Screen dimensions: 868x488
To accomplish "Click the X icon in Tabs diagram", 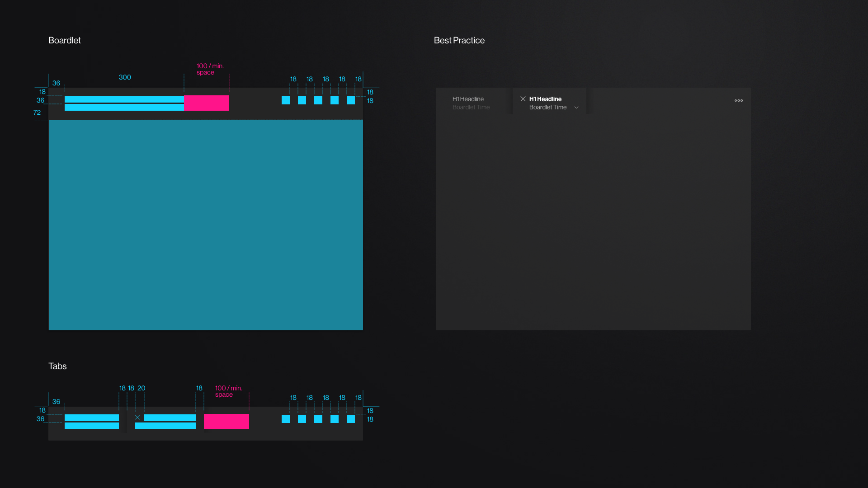I will click(137, 417).
